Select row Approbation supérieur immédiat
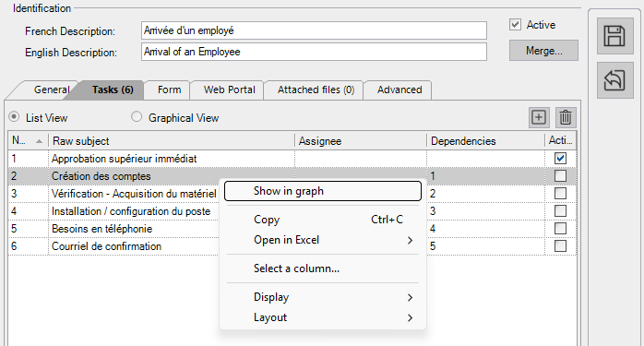The image size is (644, 346). (x=292, y=159)
